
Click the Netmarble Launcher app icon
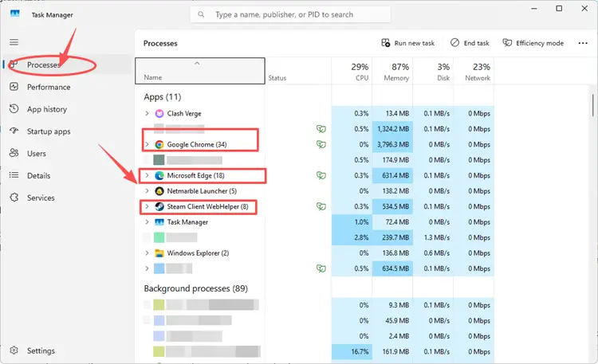tap(159, 191)
